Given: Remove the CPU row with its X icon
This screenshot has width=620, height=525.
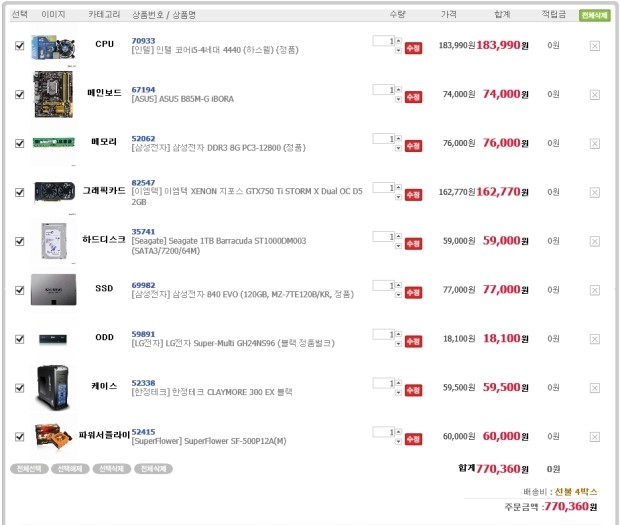Looking at the screenshot, I should click(595, 46).
